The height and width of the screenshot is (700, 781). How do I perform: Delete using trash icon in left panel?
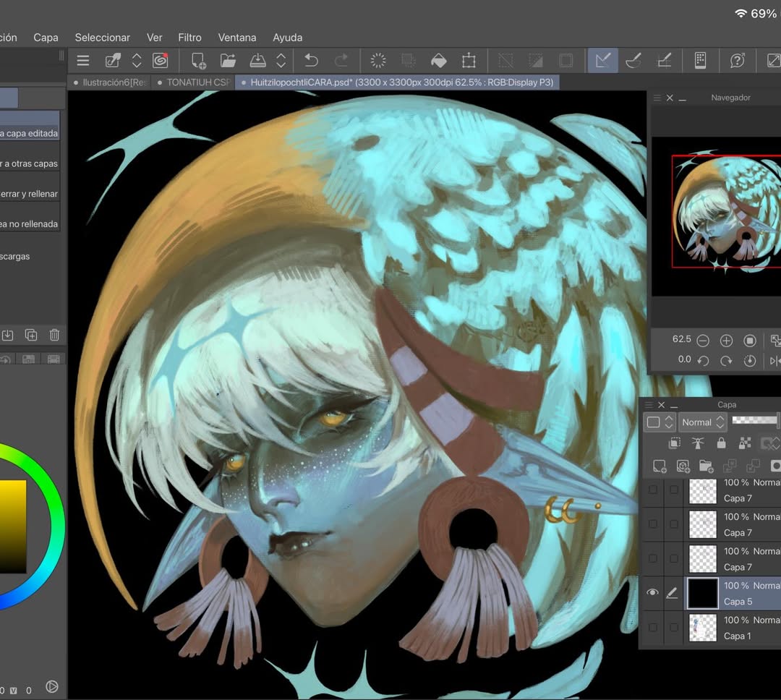click(x=54, y=336)
